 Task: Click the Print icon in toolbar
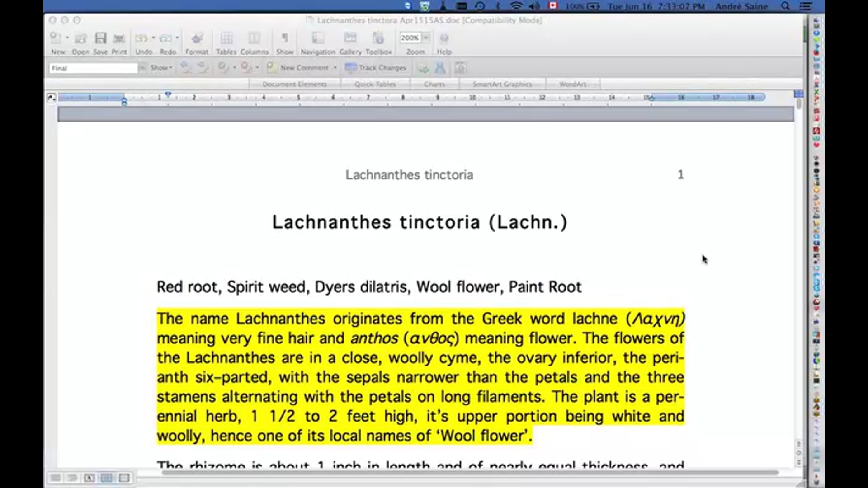click(x=119, y=39)
